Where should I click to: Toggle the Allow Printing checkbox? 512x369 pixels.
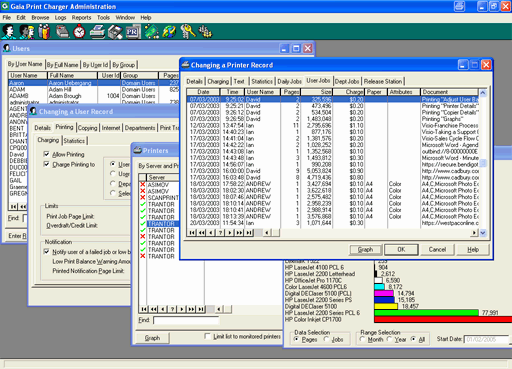[x=47, y=154]
